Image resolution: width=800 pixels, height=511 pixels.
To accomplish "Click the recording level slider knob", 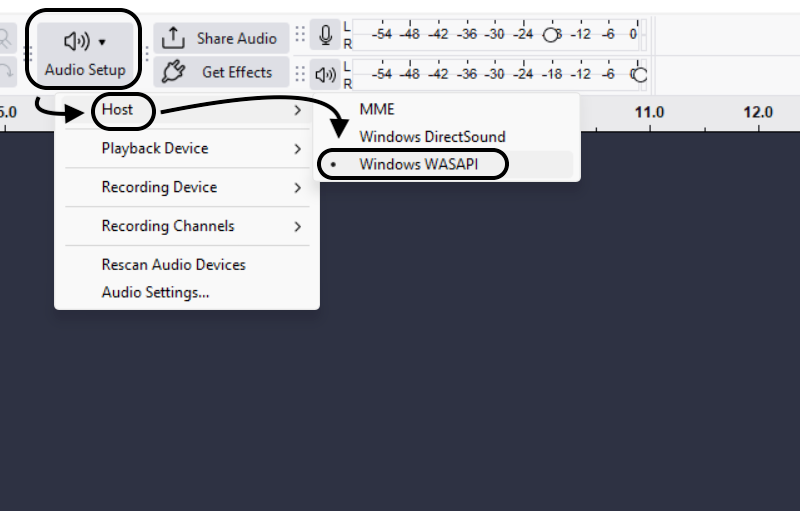I will [550, 34].
